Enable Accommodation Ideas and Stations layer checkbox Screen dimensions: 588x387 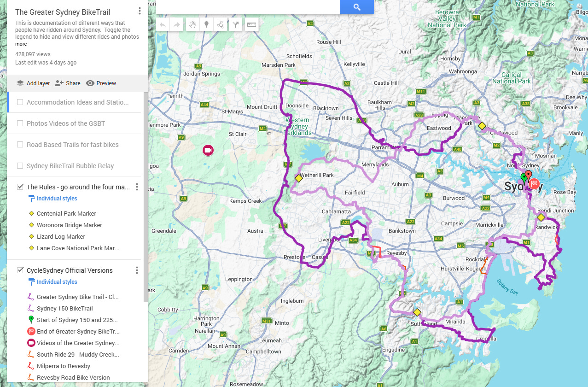pos(20,102)
